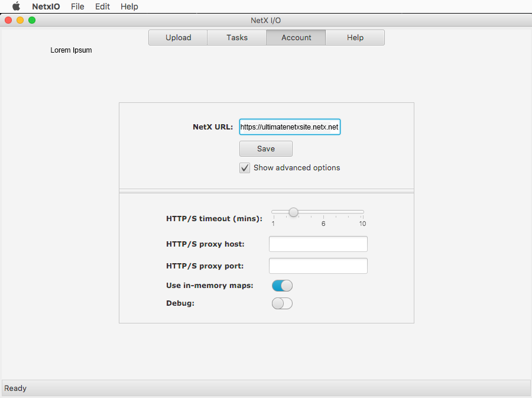Disable the Use in-memory maps switch
This screenshot has height=398, width=532.
coord(282,286)
